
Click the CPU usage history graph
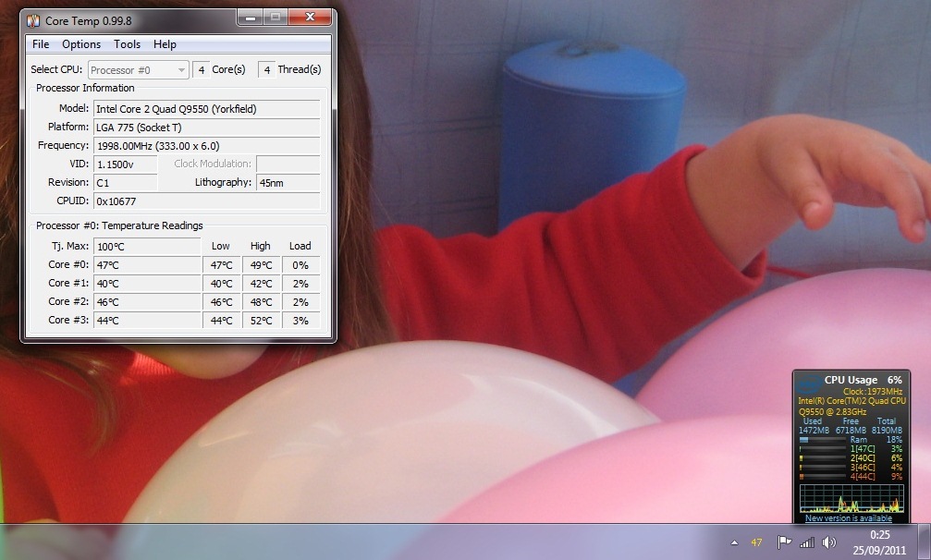click(851, 499)
